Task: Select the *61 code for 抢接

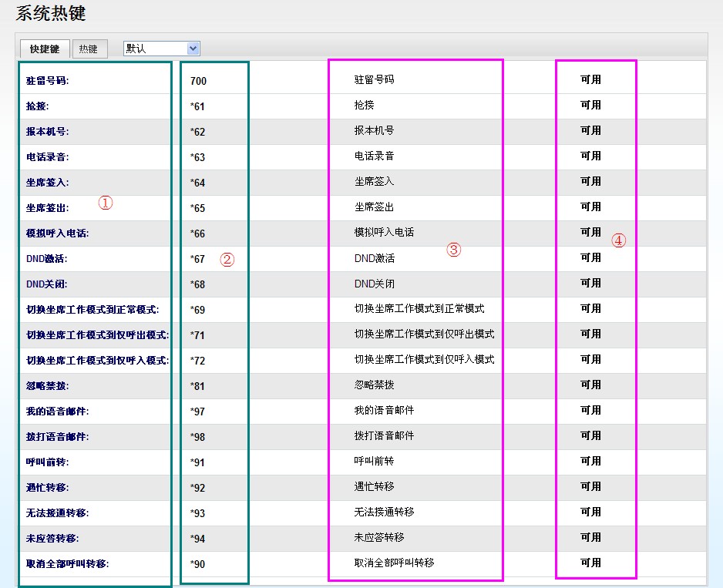Action: coord(197,106)
